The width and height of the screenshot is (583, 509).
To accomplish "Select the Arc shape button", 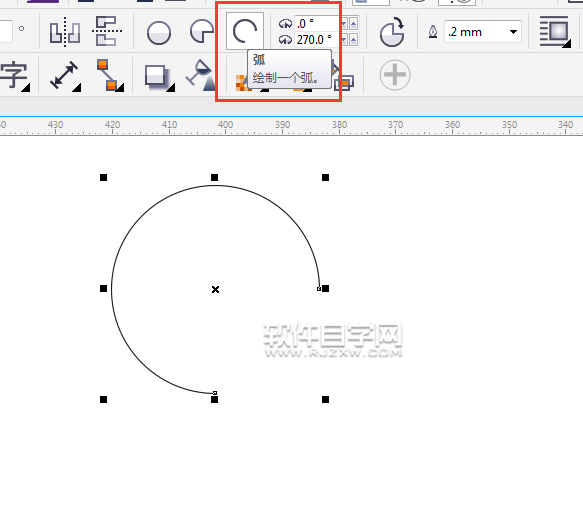I will coord(245,31).
